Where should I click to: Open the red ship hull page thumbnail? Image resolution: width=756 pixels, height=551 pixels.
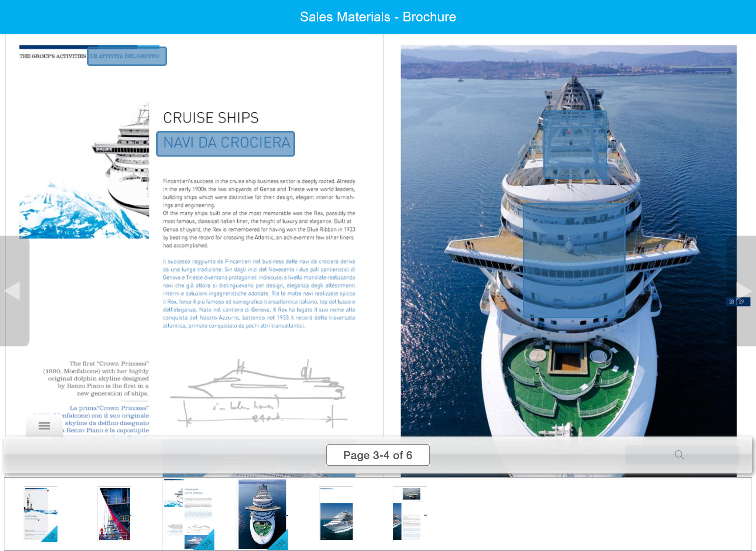[114, 513]
